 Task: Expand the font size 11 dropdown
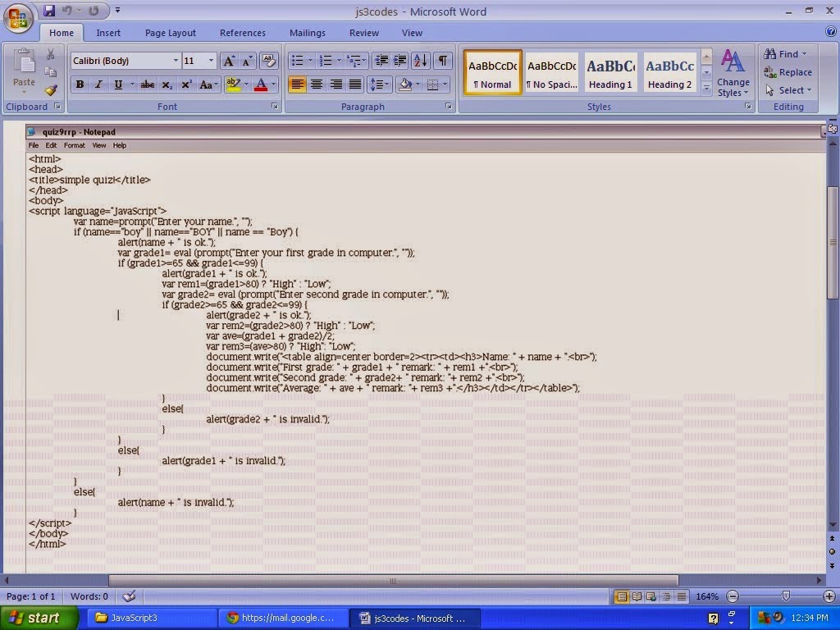(211, 61)
